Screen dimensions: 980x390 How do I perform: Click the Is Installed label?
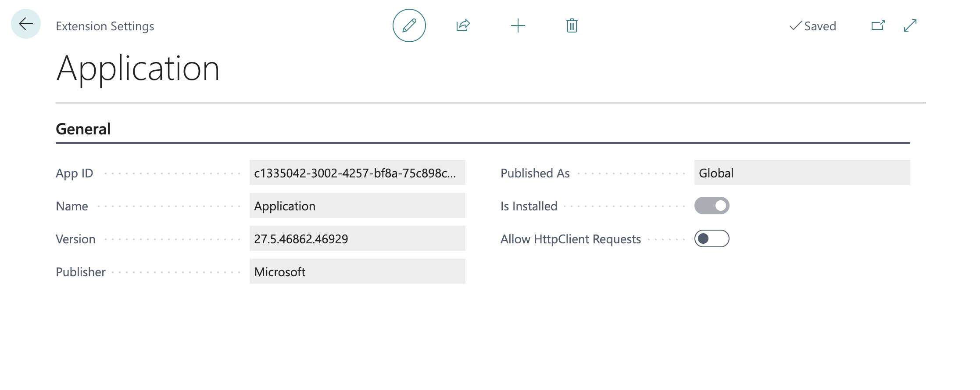pos(529,206)
